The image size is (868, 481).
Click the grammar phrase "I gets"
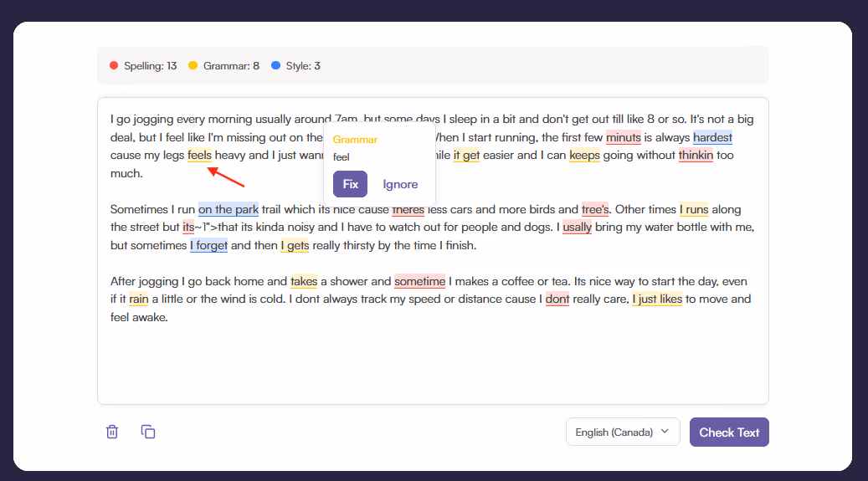[295, 245]
